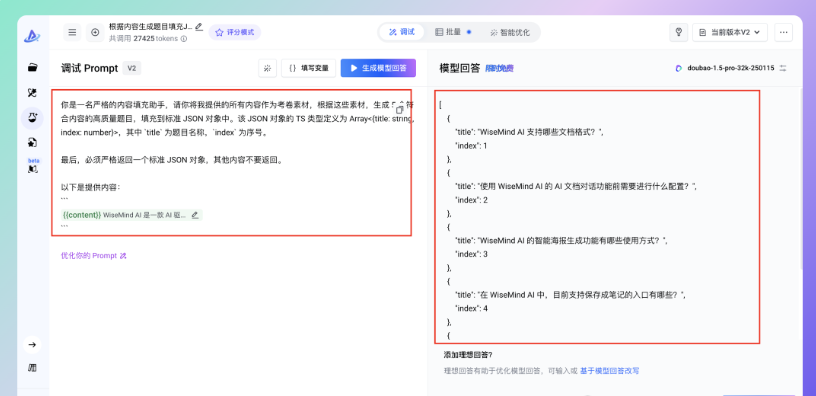This screenshot has width=816, height=396.
Task: Edit the content variable pencil icon
Action: pyautogui.click(x=195, y=215)
